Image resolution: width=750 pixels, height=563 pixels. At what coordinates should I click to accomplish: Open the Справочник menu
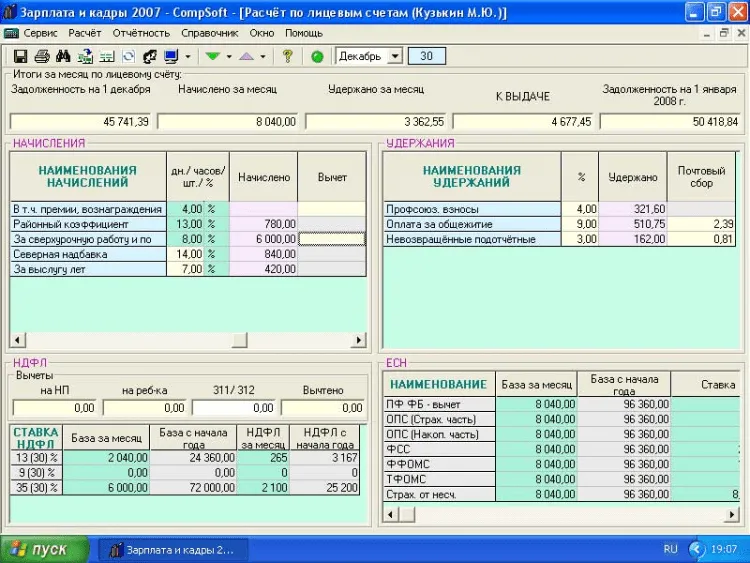(210, 33)
